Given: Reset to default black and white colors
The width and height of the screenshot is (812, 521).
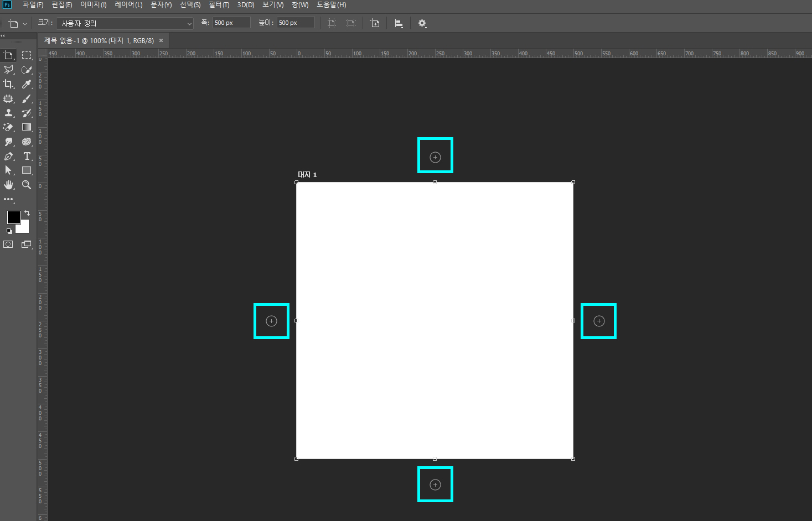Looking at the screenshot, I should pyautogui.click(x=9, y=231).
